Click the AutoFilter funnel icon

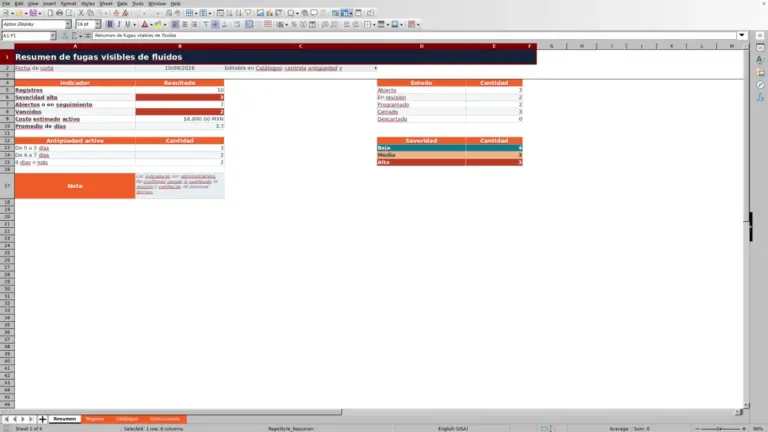(248, 13)
